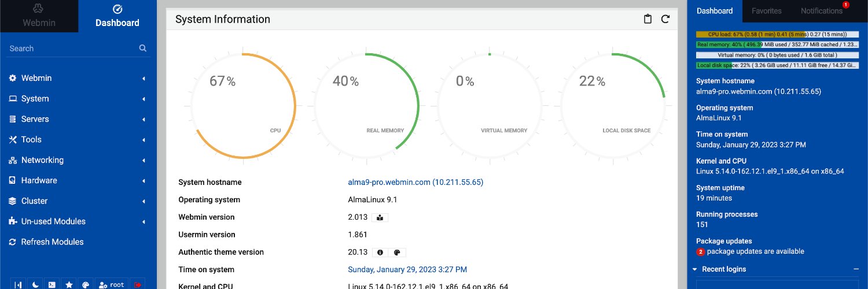The image size is (868, 289).
Task: Expand the Hardware menu category
Action: (x=78, y=180)
